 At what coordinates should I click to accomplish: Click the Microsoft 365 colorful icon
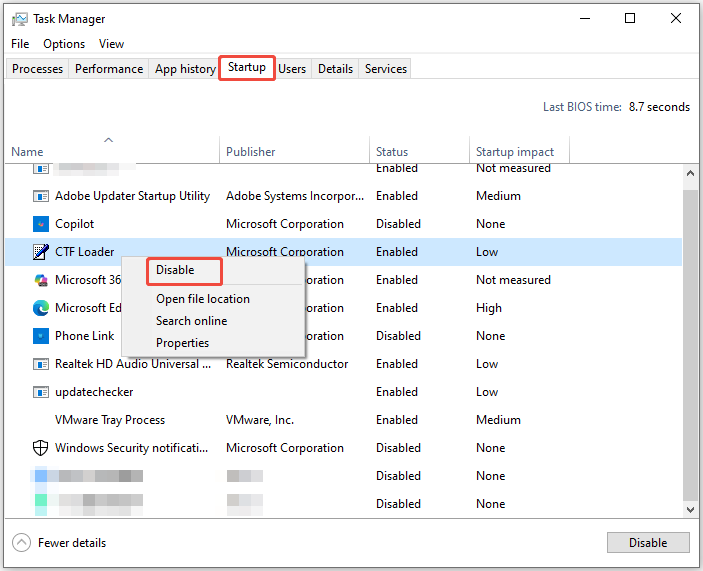tap(41, 280)
